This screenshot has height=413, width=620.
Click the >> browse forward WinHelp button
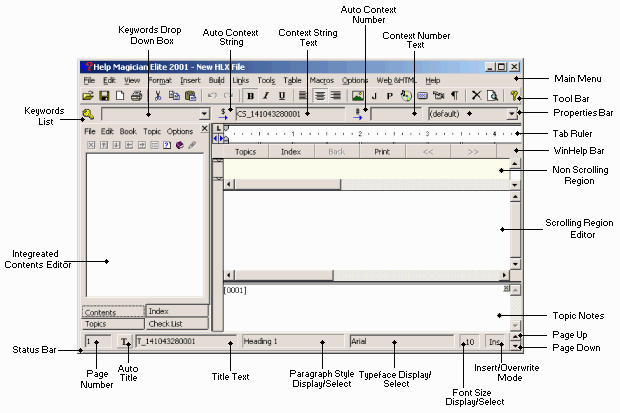[473, 152]
